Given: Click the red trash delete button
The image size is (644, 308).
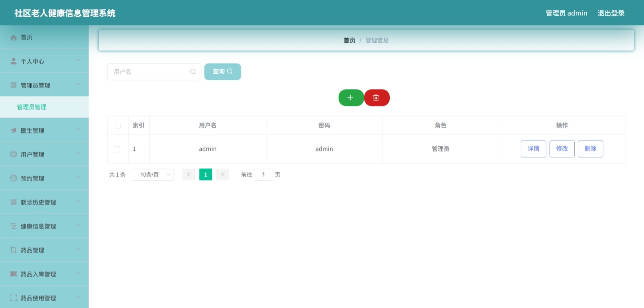Looking at the screenshot, I should pyautogui.click(x=377, y=98).
